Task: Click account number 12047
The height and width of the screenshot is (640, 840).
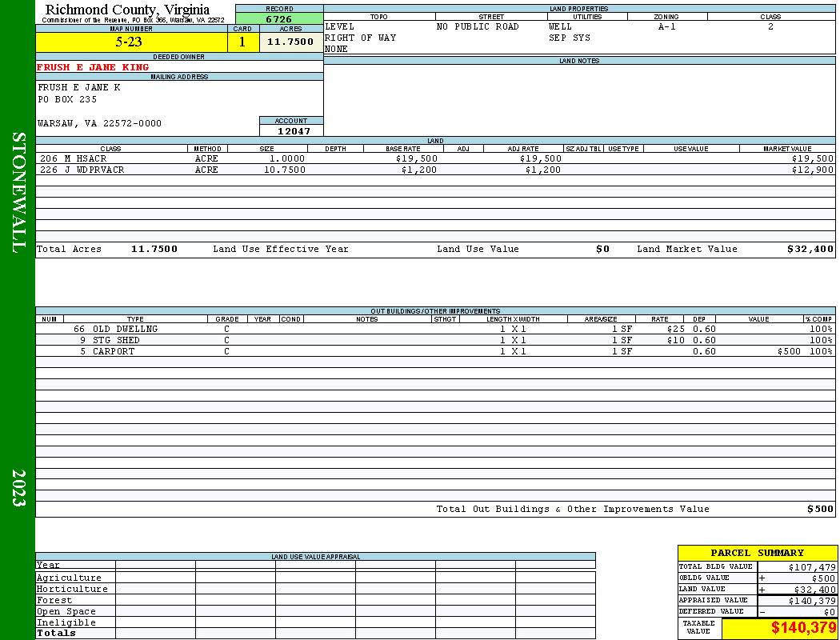Action: [294, 131]
